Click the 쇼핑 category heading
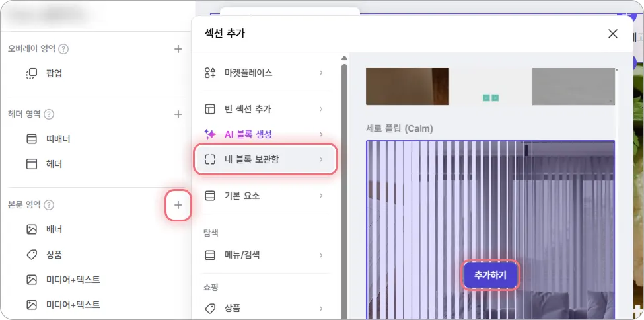 coord(211,287)
